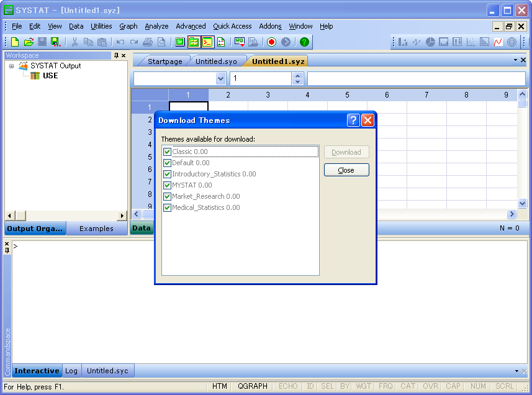Click the Print Preview magnifier icon
Screen dimensions: 532x395
(x=162, y=42)
